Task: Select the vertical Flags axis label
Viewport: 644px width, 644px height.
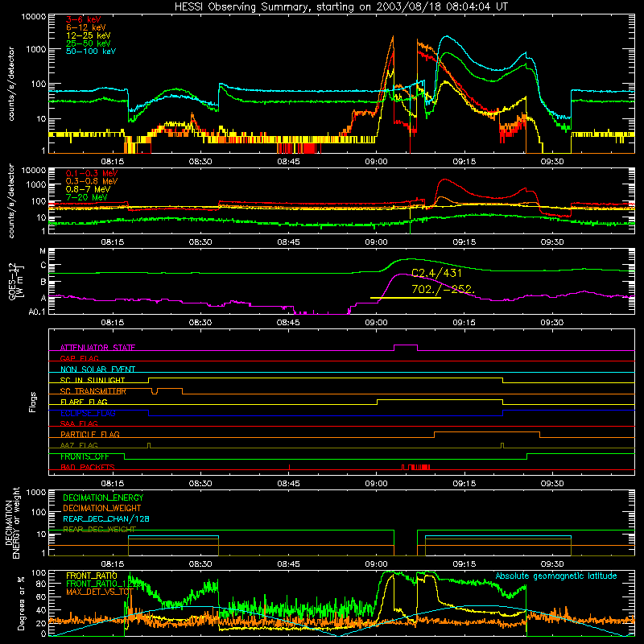Action: pos(33,402)
